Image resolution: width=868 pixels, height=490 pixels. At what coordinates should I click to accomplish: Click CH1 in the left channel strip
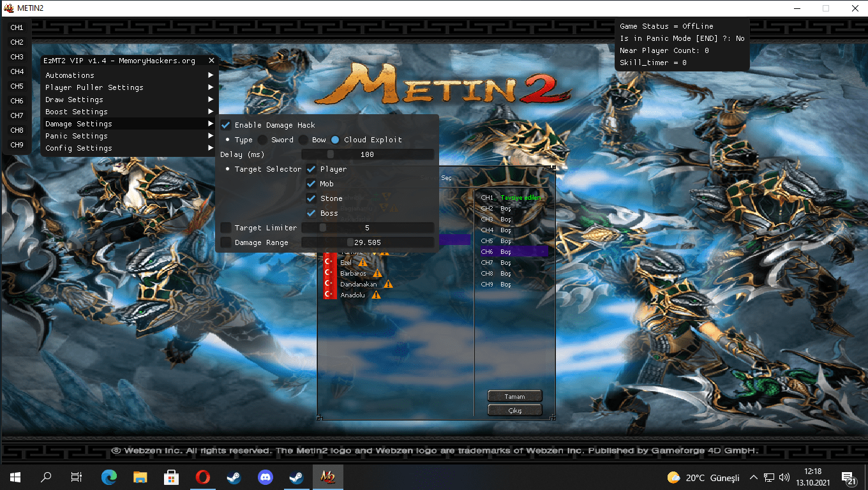pyautogui.click(x=17, y=27)
